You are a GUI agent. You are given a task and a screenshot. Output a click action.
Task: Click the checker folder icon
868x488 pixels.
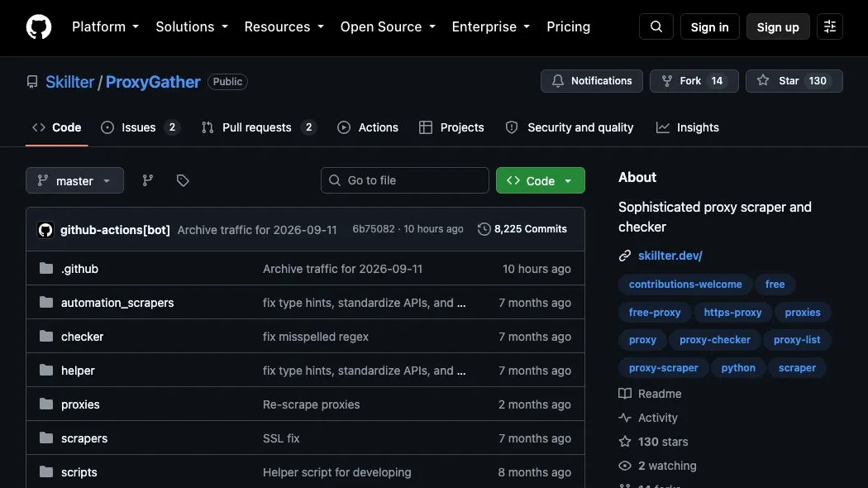(x=46, y=337)
